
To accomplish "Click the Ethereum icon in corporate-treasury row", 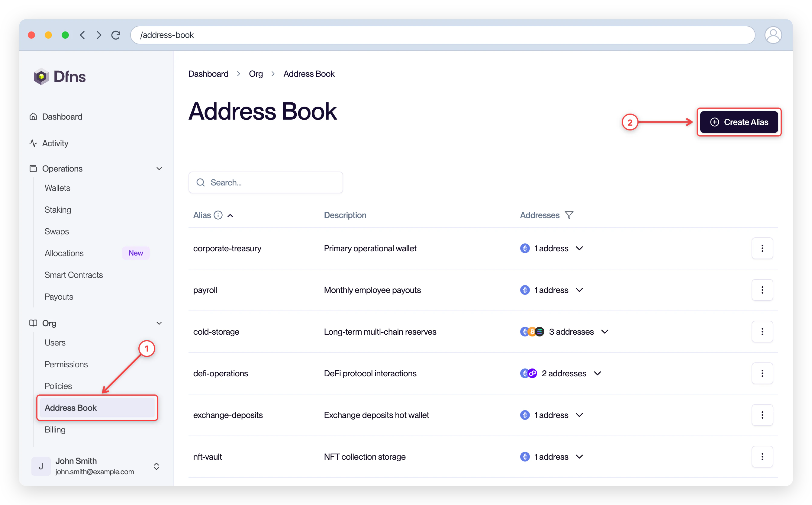I will pos(525,248).
